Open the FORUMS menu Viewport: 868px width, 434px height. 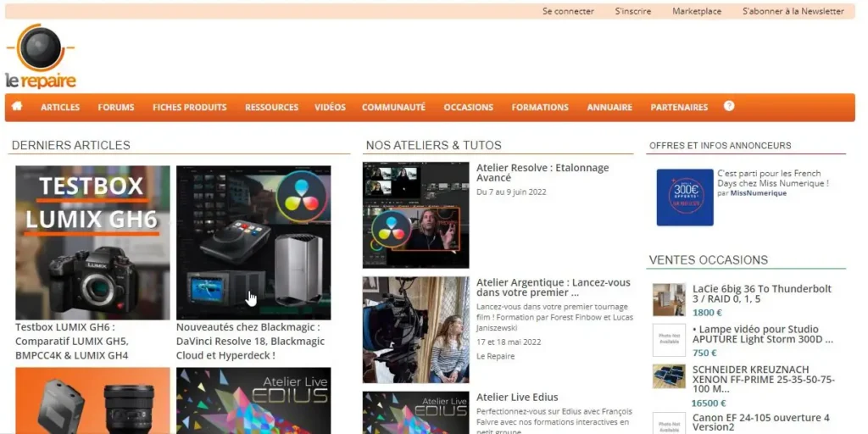pyautogui.click(x=116, y=108)
